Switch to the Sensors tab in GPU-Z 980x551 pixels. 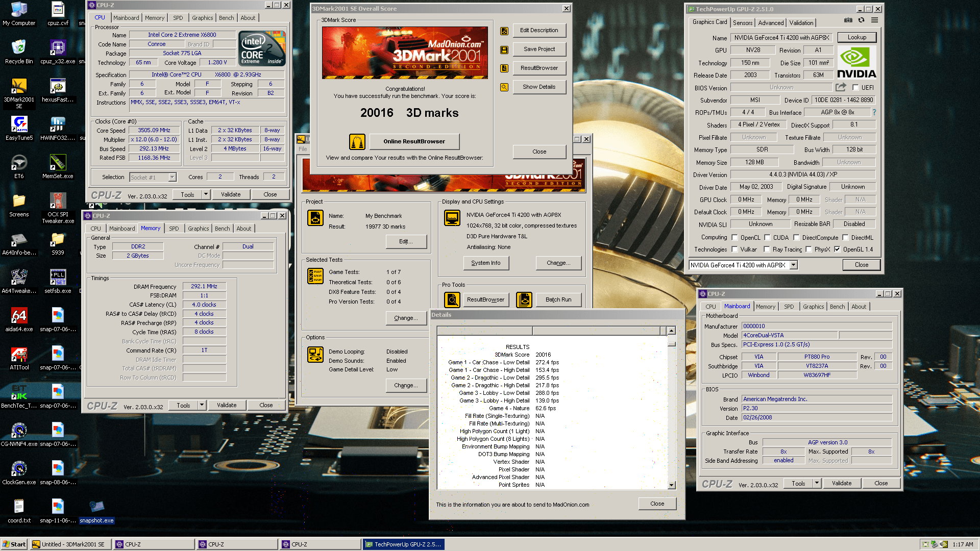click(743, 23)
